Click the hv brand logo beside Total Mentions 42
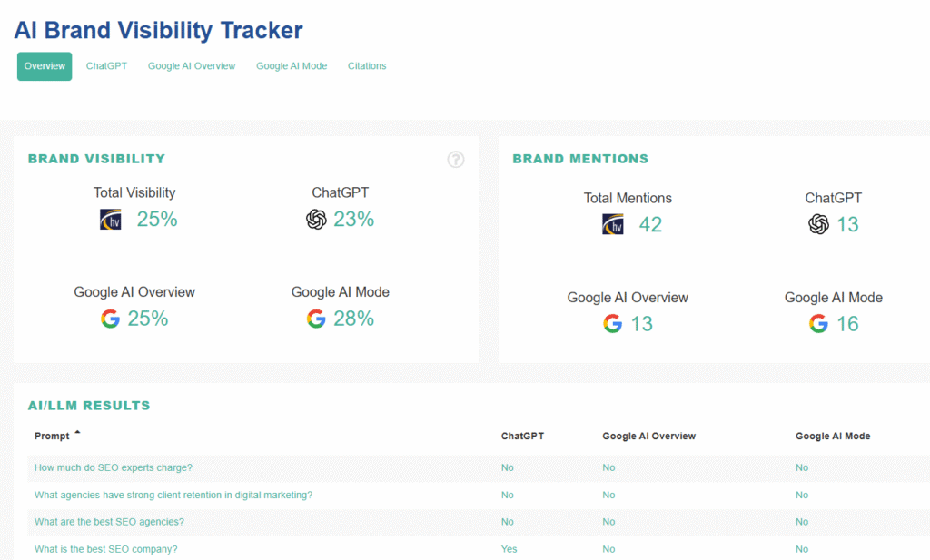 pyautogui.click(x=613, y=224)
